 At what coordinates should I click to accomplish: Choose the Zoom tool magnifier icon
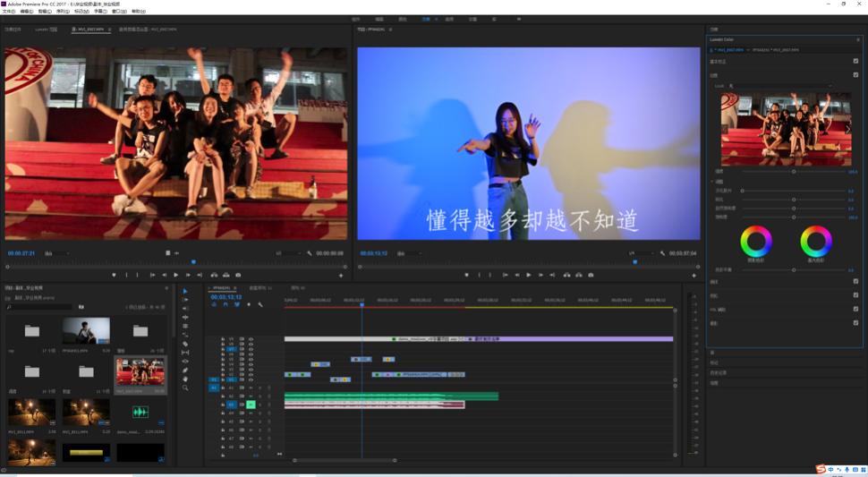(185, 388)
